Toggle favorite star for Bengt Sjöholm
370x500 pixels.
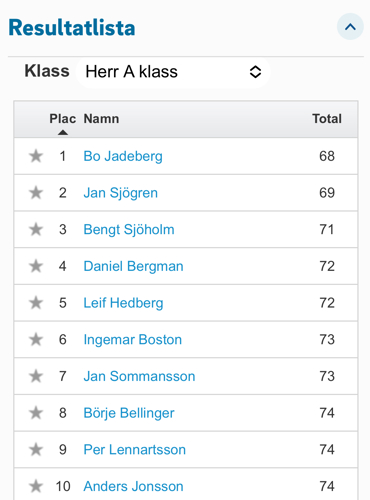36,229
